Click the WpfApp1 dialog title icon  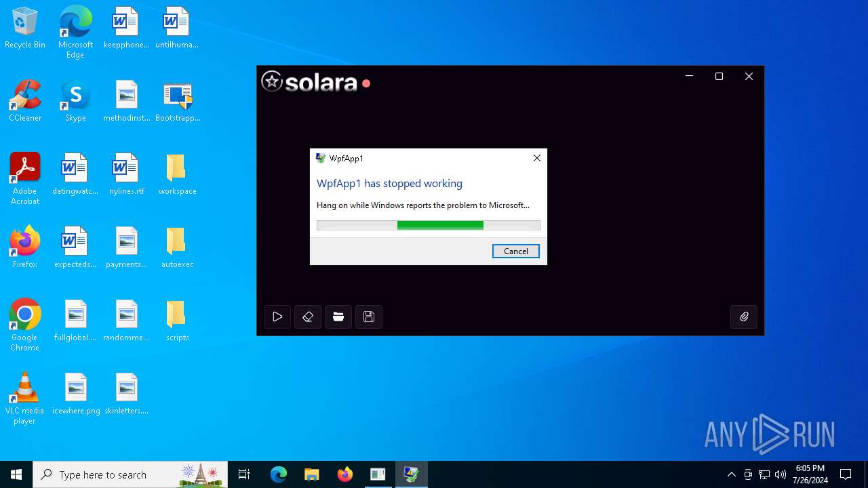(321, 158)
